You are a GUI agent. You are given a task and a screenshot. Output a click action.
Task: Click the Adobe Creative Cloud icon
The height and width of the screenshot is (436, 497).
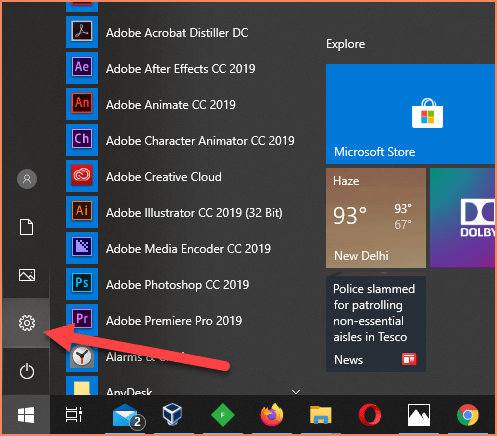pyautogui.click(x=82, y=176)
